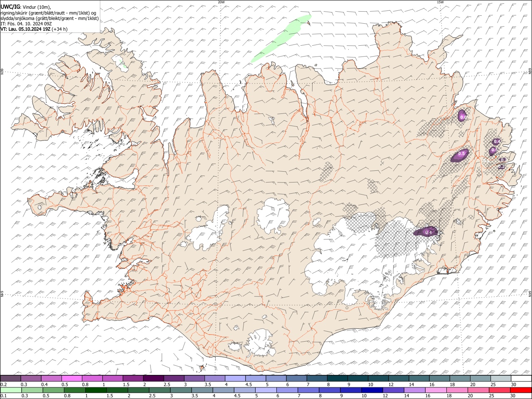Screen dimensions: 532x399
Task: Select the pale green 0.1 rain scale swatch
Action: click(x=11, y=390)
